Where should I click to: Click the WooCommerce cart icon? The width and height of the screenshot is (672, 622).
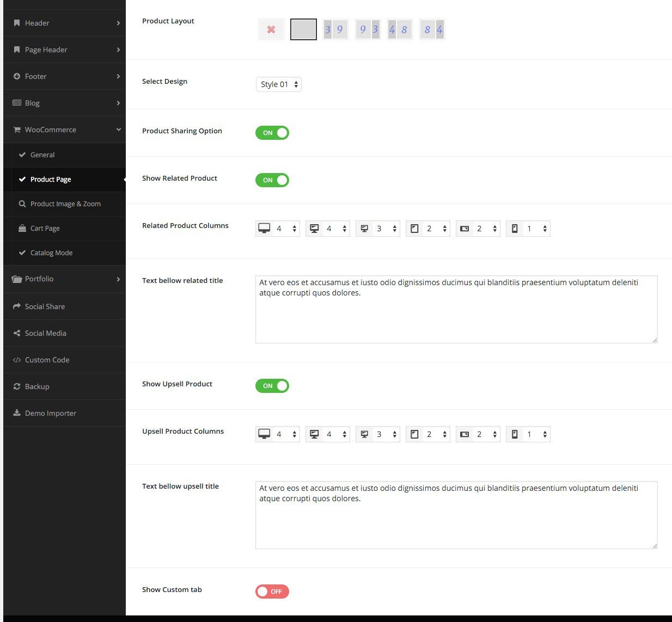pos(17,130)
